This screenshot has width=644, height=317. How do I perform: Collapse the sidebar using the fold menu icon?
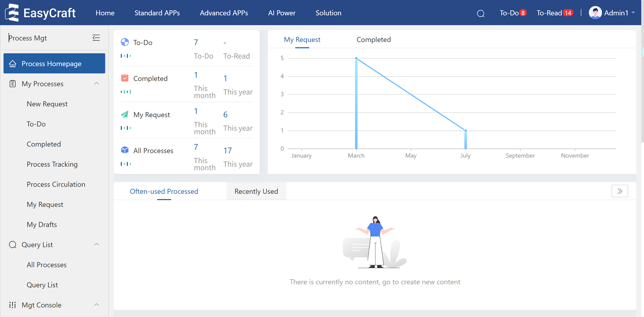coord(96,38)
